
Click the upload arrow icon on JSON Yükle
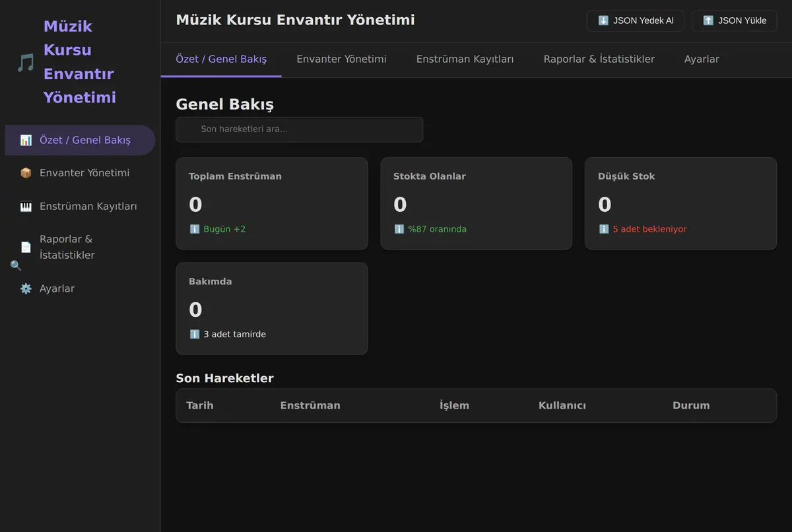coord(708,20)
